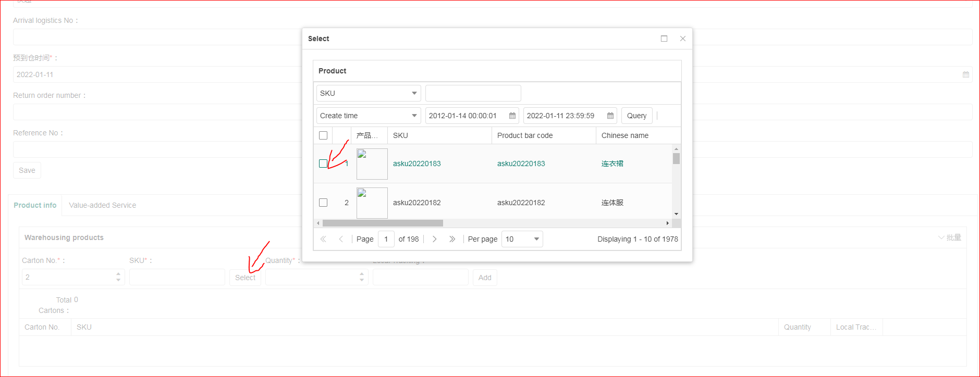Close the Select dialog
The height and width of the screenshot is (377, 980).
click(x=683, y=39)
